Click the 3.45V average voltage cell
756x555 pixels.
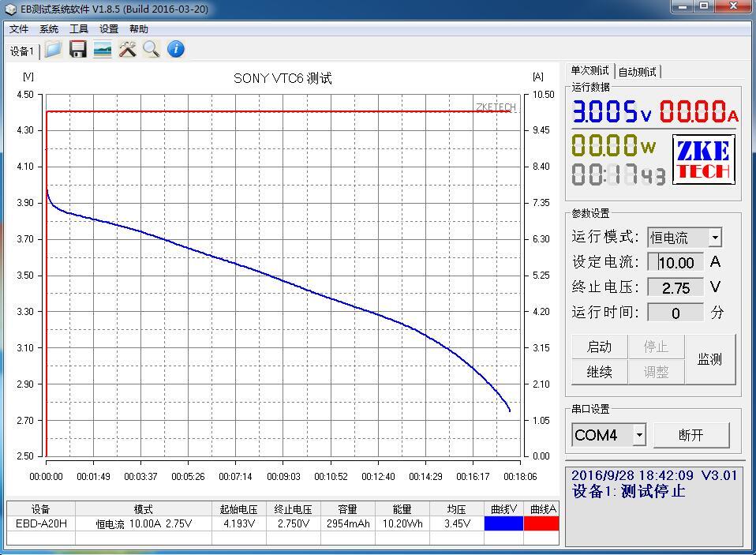click(457, 523)
